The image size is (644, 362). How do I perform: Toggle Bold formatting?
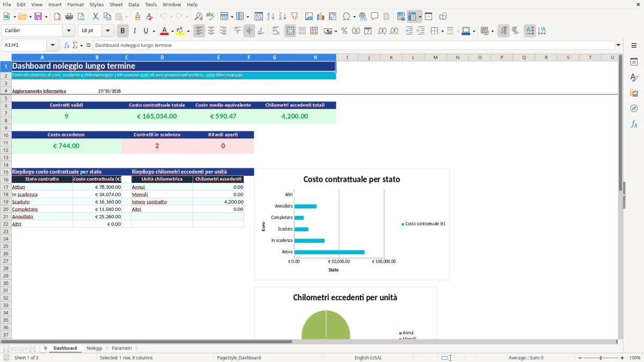coord(123,31)
